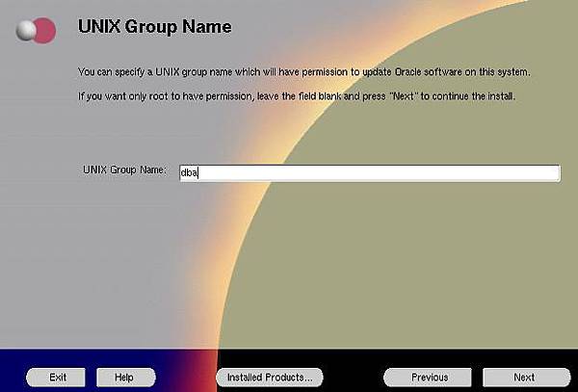Click the sentence starting 'If you want only root'
The image size is (578, 392).
(x=297, y=96)
